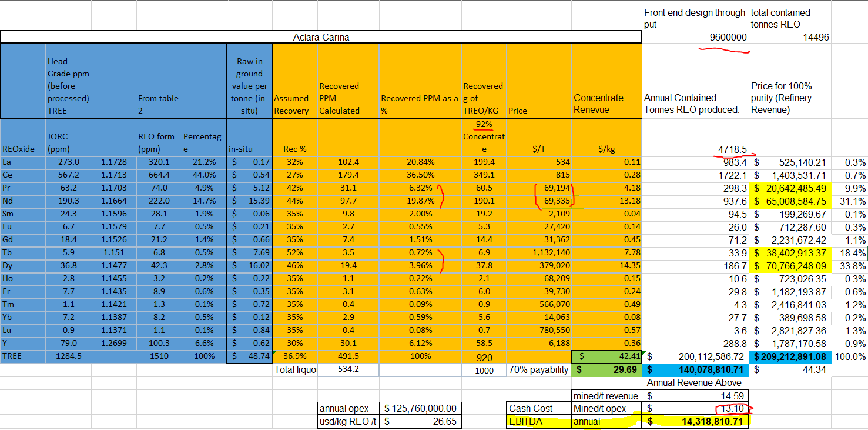The width and height of the screenshot is (868, 430).
Task: Select the annual opex value $125,760,000.00
Action: pyautogui.click(x=420, y=408)
